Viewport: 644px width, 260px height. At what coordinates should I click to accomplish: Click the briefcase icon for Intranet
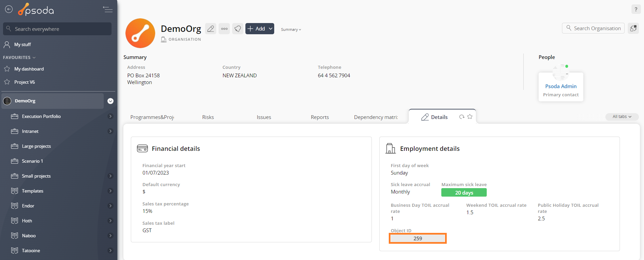tap(15, 131)
